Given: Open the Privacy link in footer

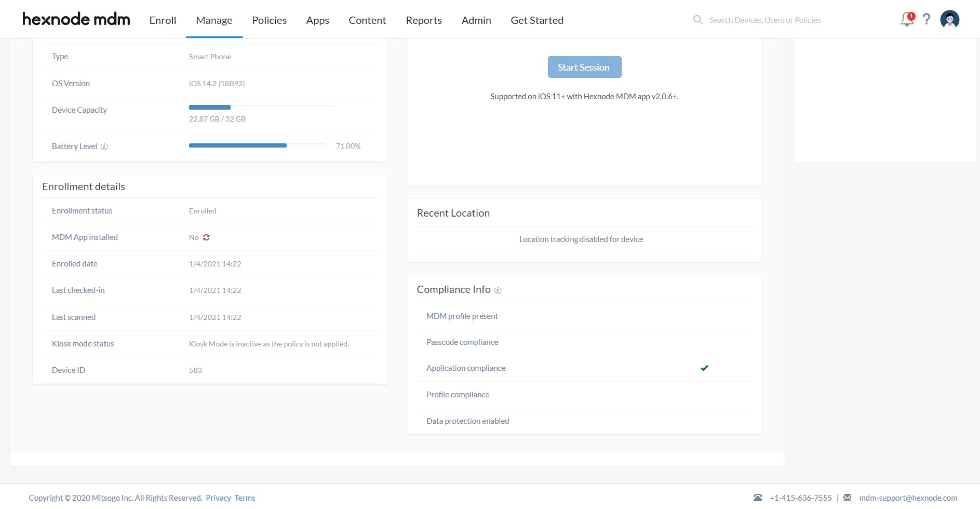Looking at the screenshot, I should point(218,498).
